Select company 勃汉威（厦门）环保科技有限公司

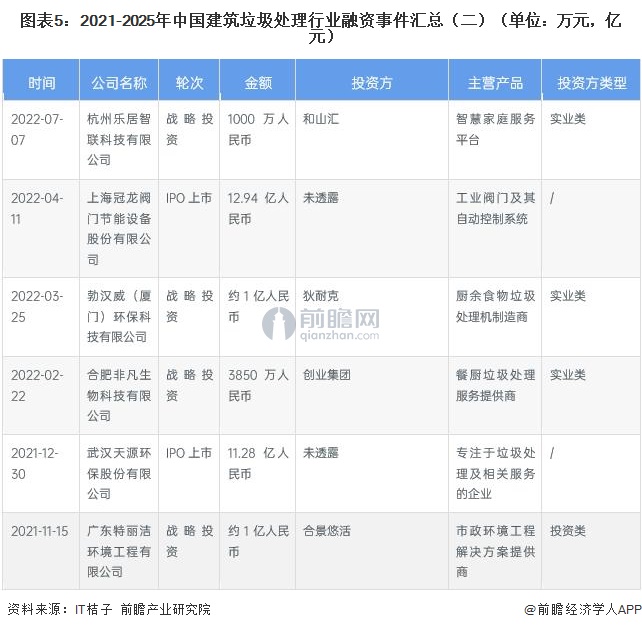(x=119, y=316)
